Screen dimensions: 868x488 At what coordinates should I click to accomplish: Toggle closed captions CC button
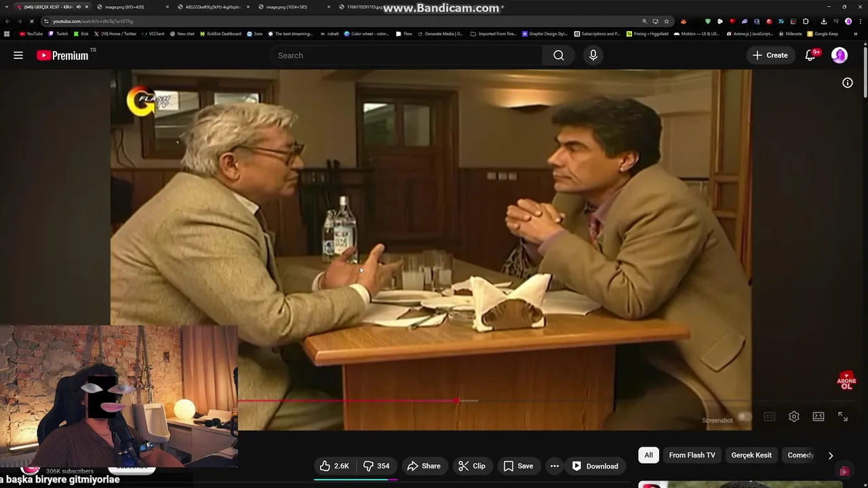coord(770,417)
